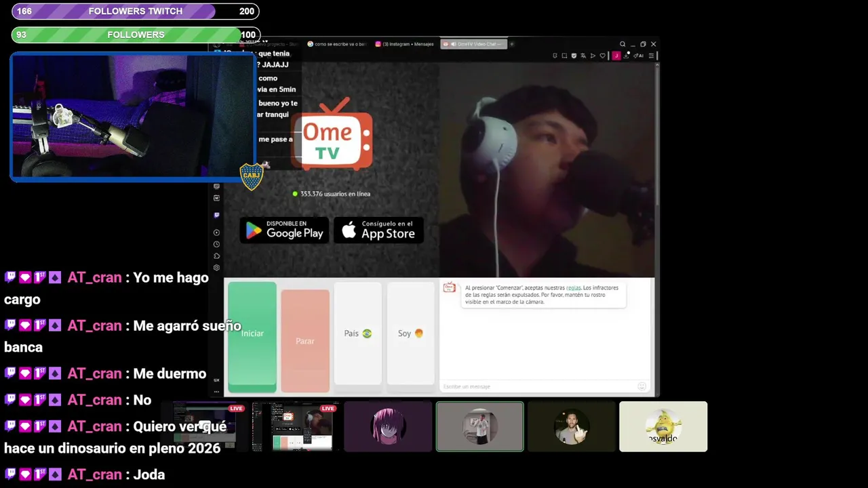Select the osvaldo participant tile

coord(663,426)
